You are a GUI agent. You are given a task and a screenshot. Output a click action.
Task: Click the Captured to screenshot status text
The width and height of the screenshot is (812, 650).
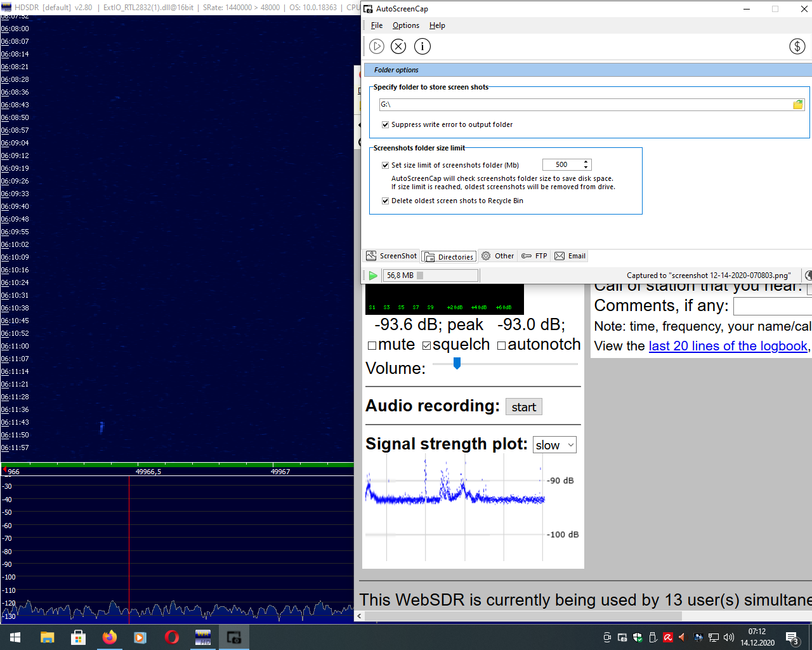[x=709, y=275]
